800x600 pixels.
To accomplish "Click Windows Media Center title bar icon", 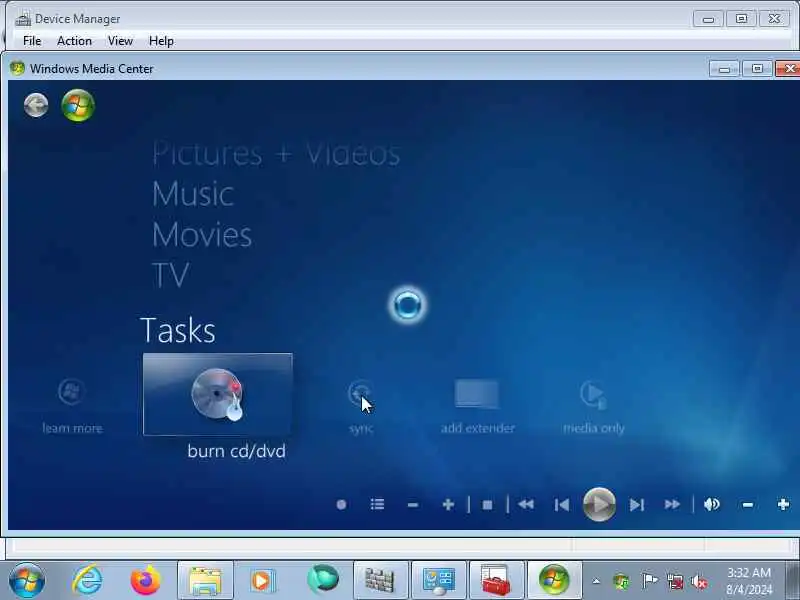I will (17, 68).
